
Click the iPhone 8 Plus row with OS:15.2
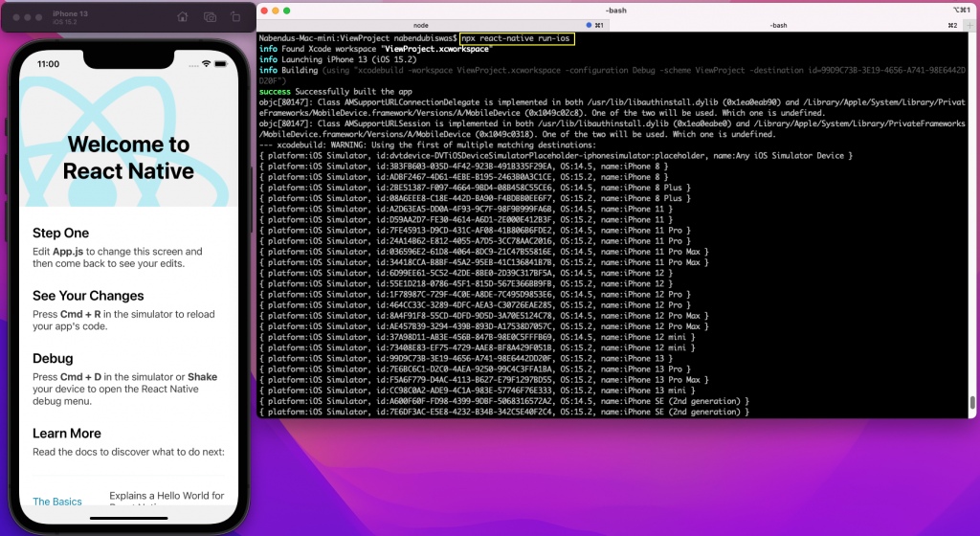coord(475,198)
